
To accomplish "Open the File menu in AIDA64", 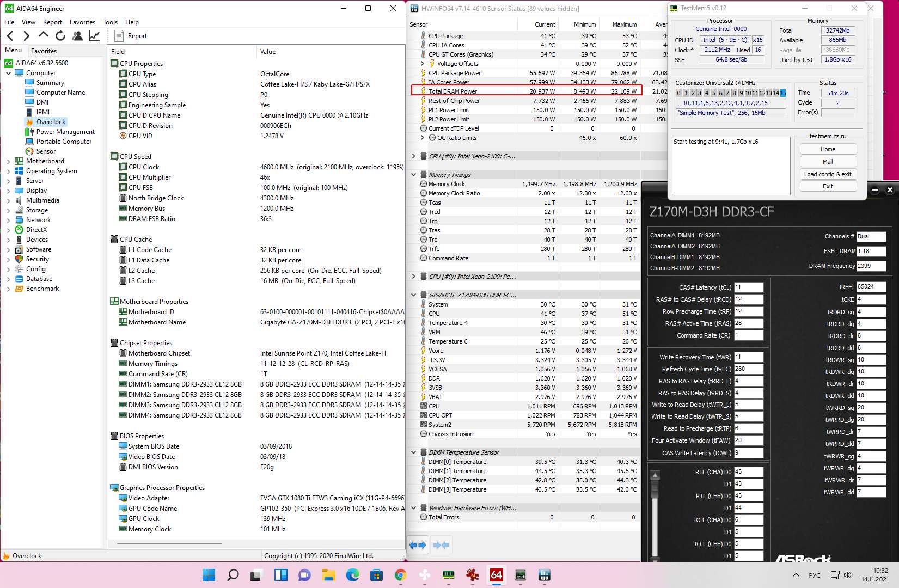I will click(9, 22).
